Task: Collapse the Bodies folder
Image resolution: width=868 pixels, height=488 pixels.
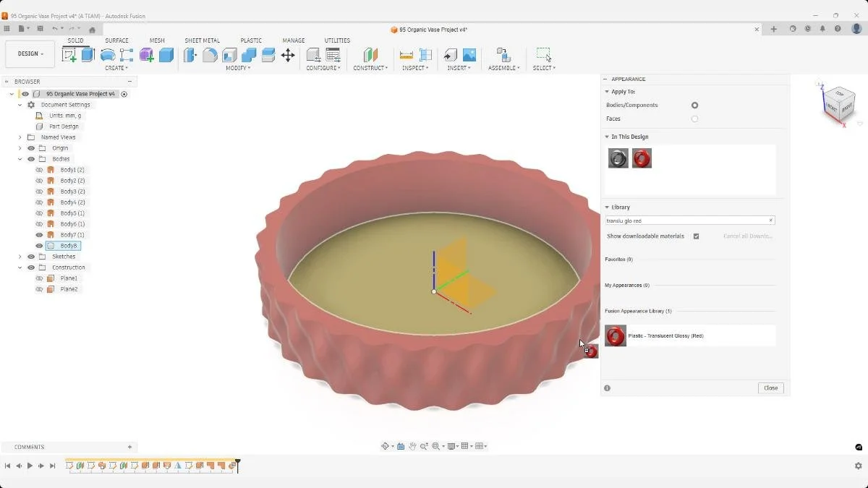Action: click(x=20, y=158)
